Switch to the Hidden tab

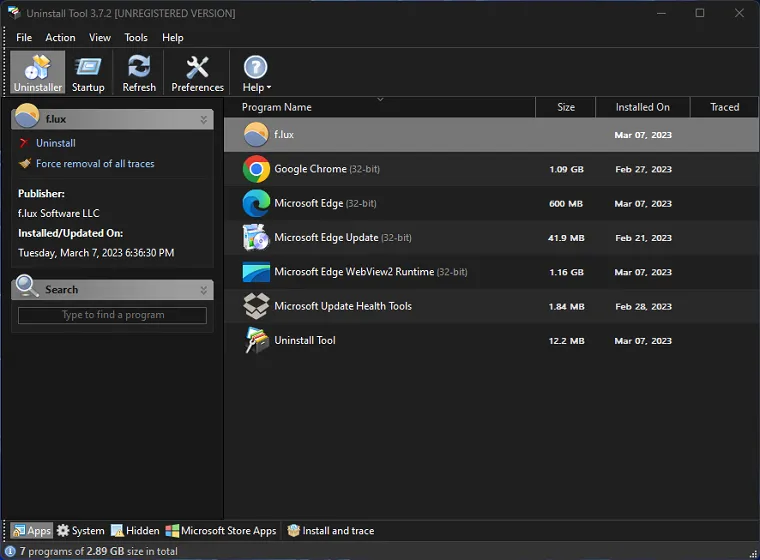pos(135,530)
